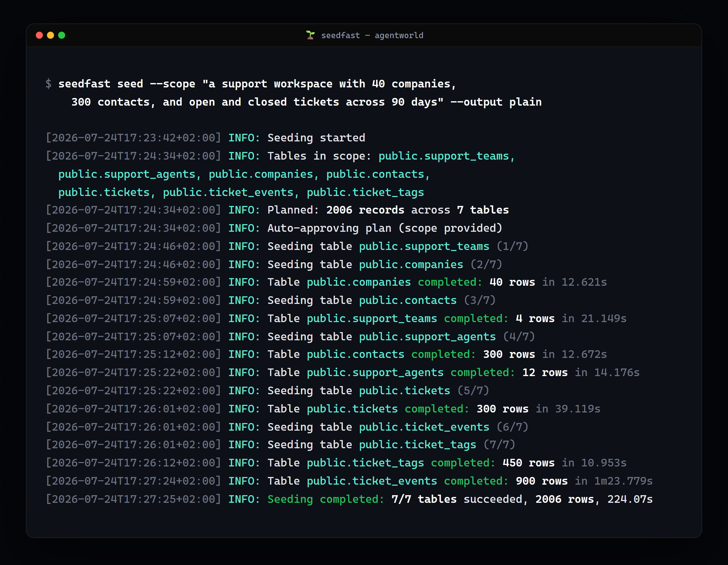Click the '(4/7)' progress counter
728x565 pixels.
pyautogui.click(x=519, y=337)
